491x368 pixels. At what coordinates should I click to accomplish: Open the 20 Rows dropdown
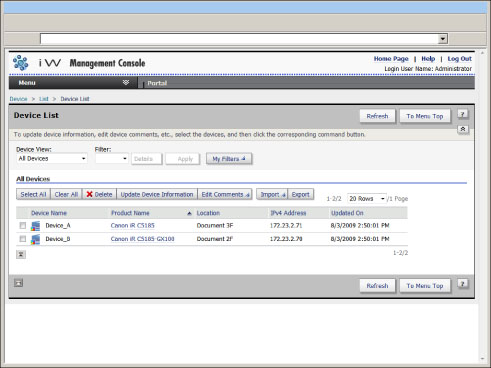367,199
